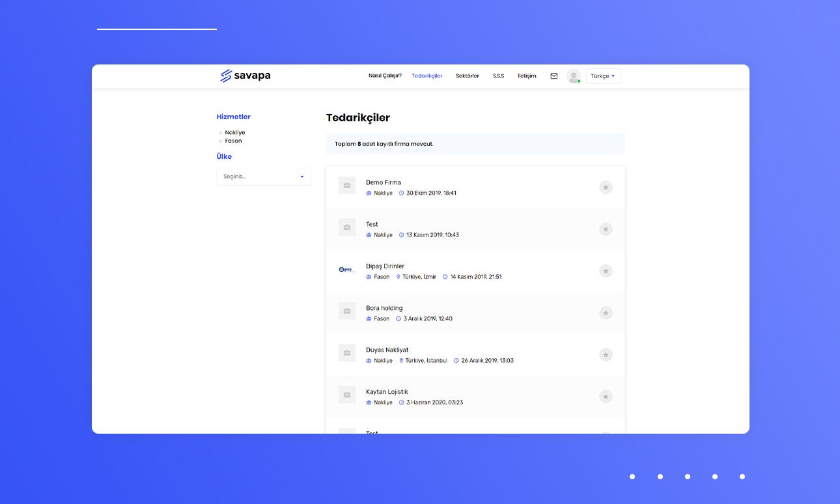The image size is (840, 504).
Task: Favorite Demo Firma using its star toggle
Action: (x=606, y=187)
